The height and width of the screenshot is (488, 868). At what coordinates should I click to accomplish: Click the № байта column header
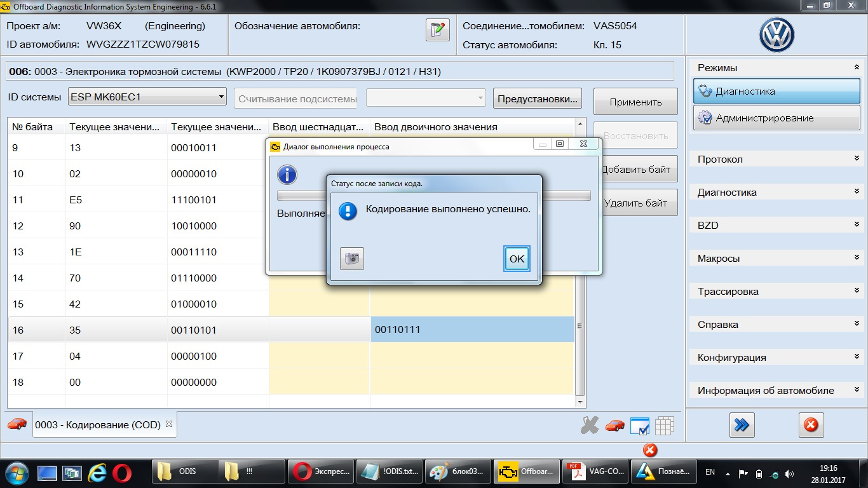[x=36, y=126]
